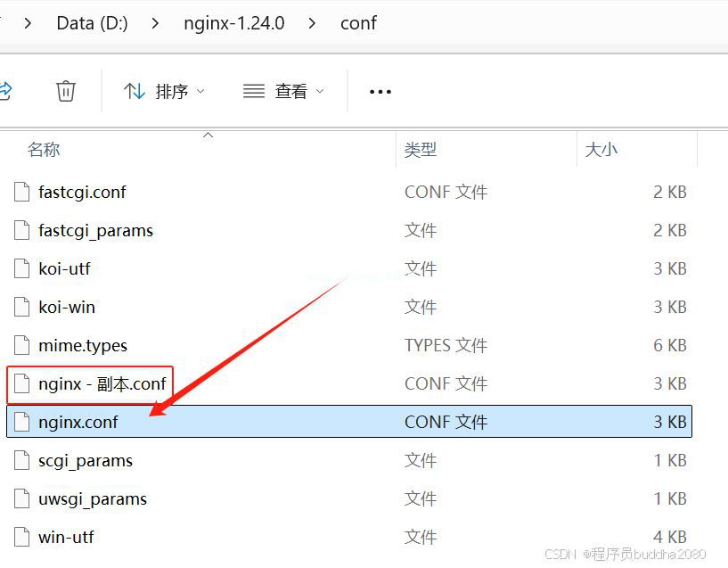Expand chevron after nginx-1.24.0
728x568 pixels.
[x=312, y=23]
